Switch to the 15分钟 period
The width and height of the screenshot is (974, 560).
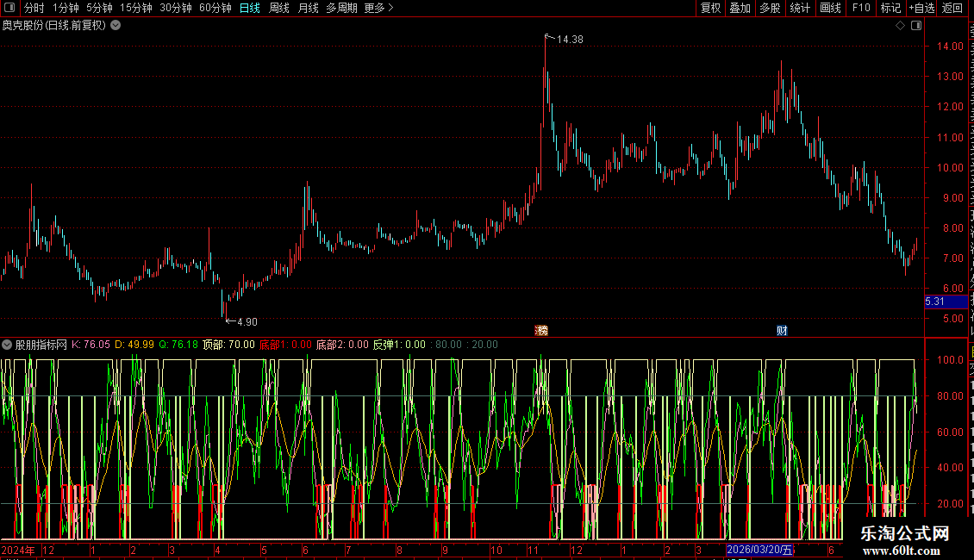[x=136, y=8]
